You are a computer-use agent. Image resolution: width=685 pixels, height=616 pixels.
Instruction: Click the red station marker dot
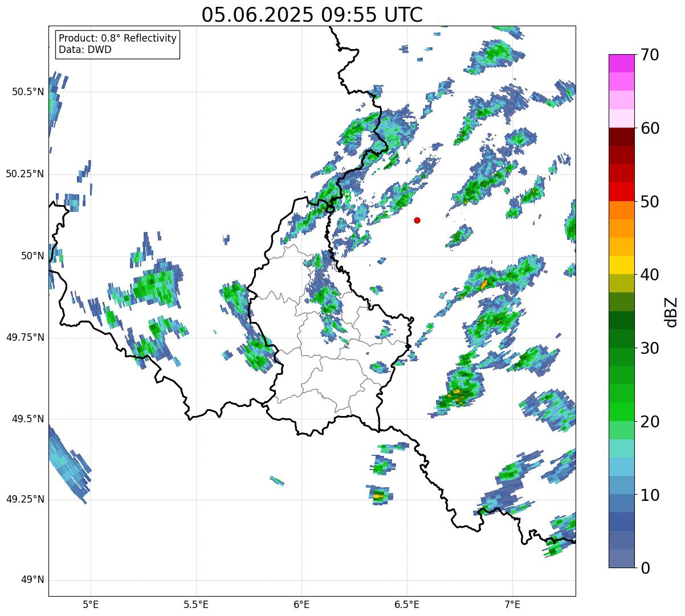click(x=417, y=220)
